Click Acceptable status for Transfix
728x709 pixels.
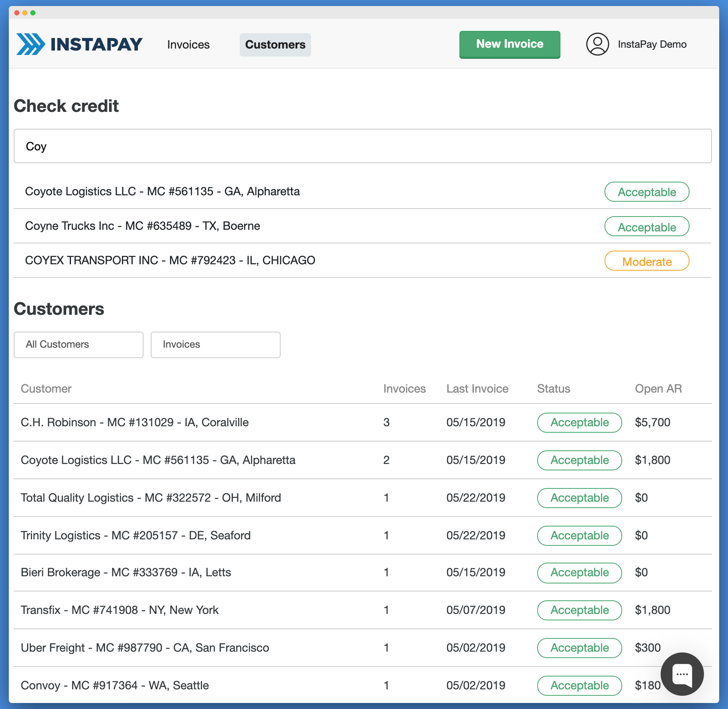[579, 610]
